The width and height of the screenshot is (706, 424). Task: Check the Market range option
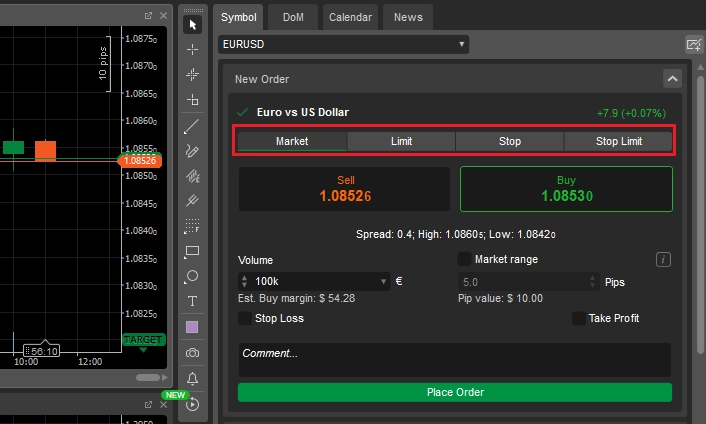[x=464, y=259]
